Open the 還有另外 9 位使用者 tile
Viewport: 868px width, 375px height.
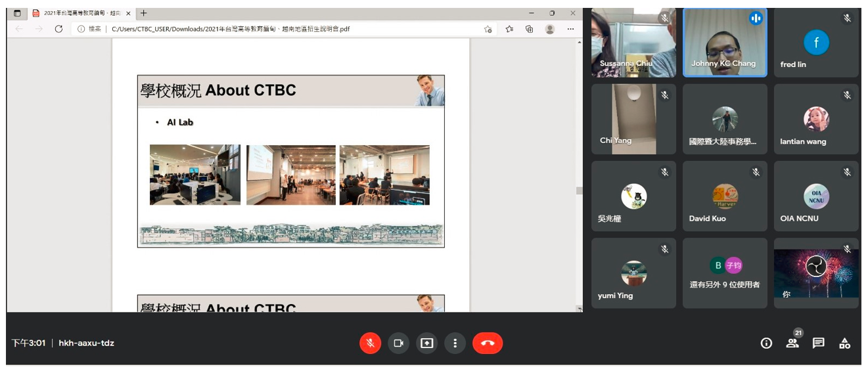tap(725, 273)
